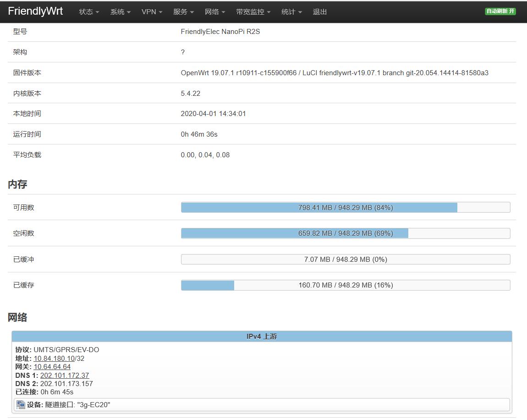Click the IPv4 上游 section header

point(262,336)
